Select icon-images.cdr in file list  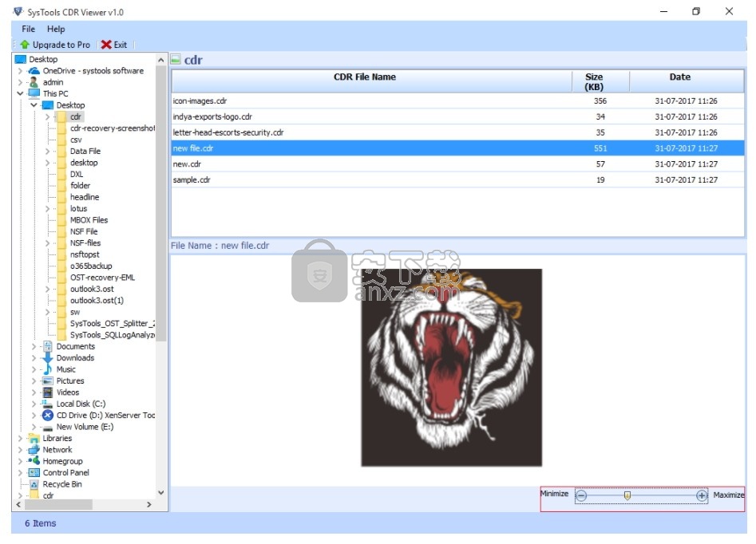pos(457,101)
